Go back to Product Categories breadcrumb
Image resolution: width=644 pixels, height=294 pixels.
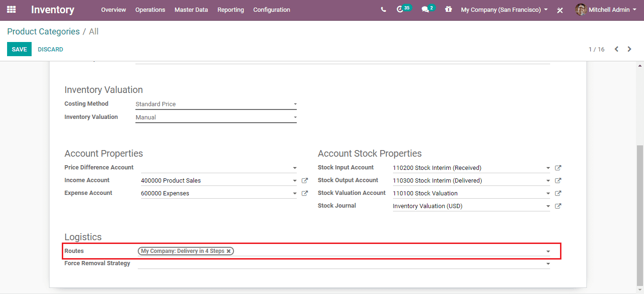[43, 32]
